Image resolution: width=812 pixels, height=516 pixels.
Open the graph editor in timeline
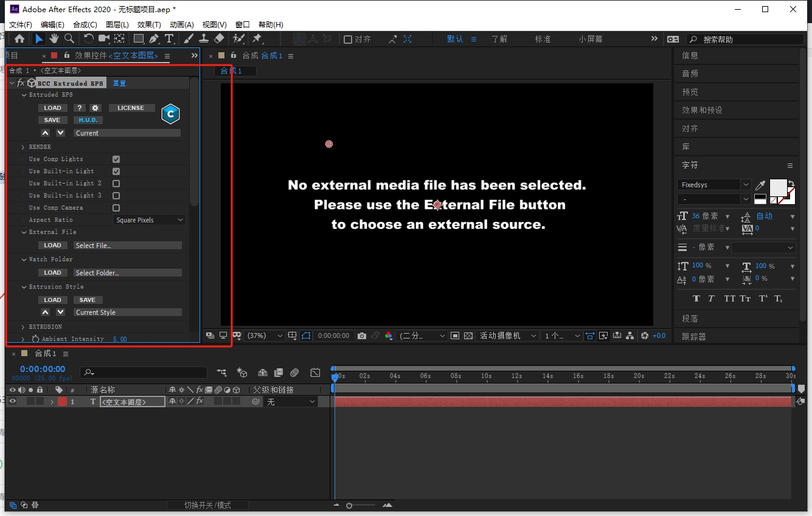pos(315,373)
